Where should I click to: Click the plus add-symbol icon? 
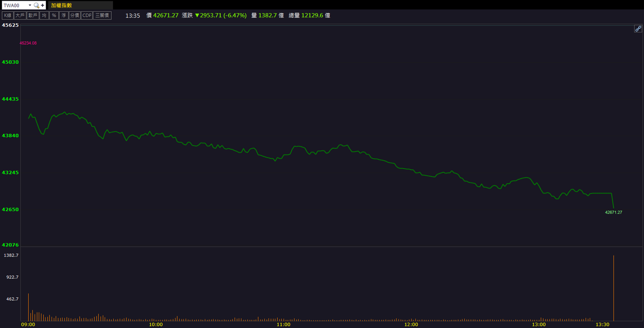coord(43,5)
